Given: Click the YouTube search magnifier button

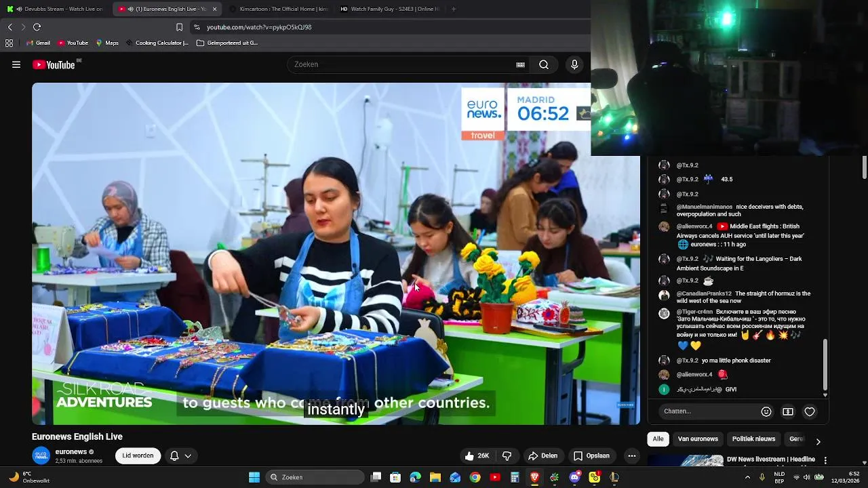Looking at the screenshot, I should 544,64.
